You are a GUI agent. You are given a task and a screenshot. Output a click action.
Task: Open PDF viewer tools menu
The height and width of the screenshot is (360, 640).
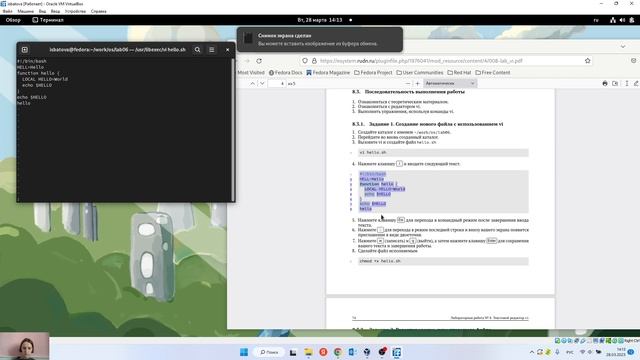click(627, 84)
